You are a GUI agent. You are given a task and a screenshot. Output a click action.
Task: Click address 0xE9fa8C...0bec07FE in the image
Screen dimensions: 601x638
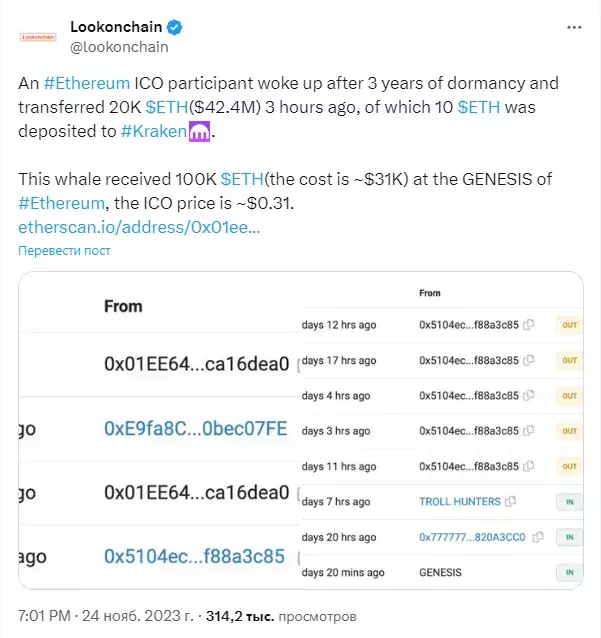(x=196, y=428)
